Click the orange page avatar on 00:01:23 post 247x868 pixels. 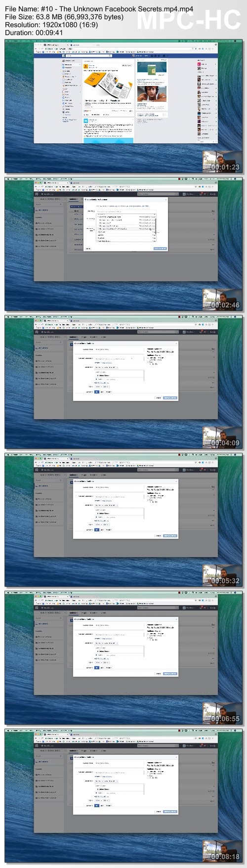point(85,66)
